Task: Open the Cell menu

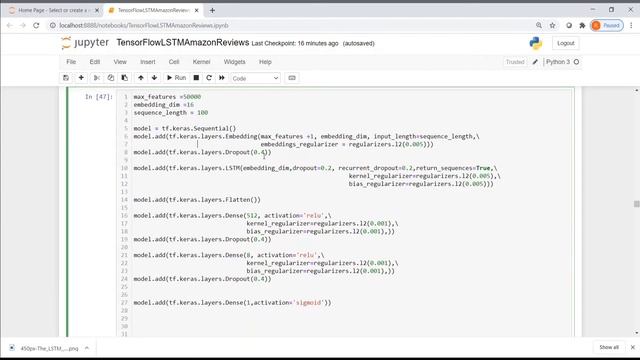Action: pos(174,62)
